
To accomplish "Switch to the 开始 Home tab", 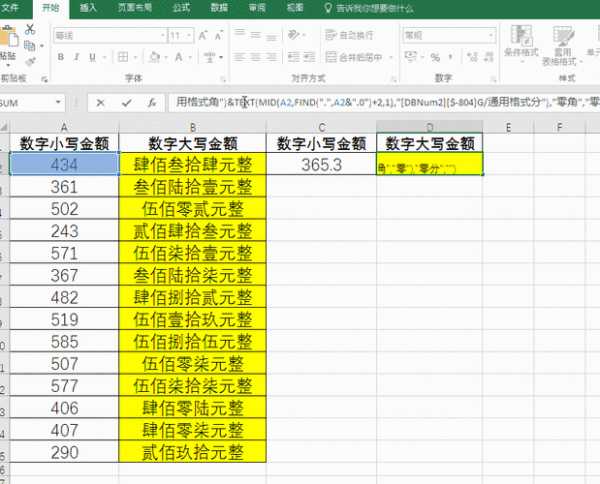I will pyautogui.click(x=51, y=8).
